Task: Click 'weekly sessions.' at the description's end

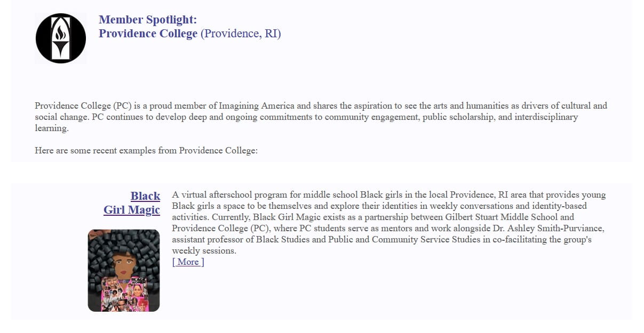Action: pyautogui.click(x=204, y=250)
